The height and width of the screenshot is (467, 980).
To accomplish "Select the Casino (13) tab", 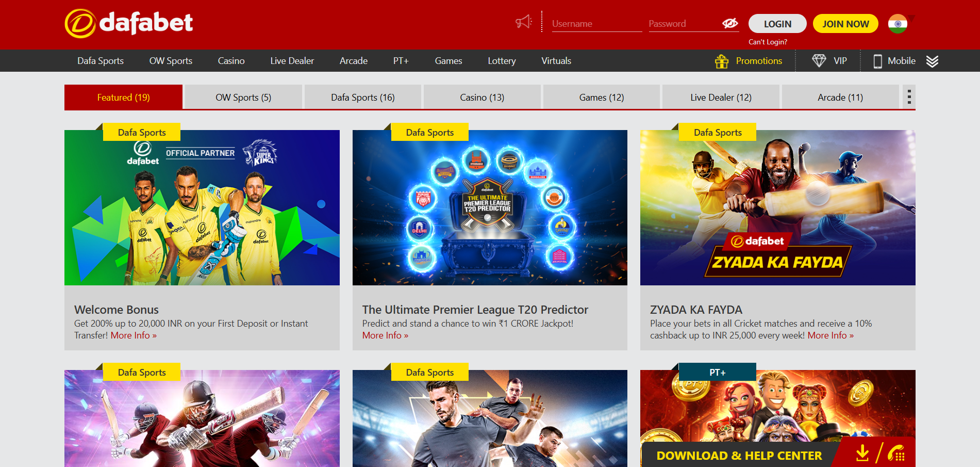I will click(482, 97).
